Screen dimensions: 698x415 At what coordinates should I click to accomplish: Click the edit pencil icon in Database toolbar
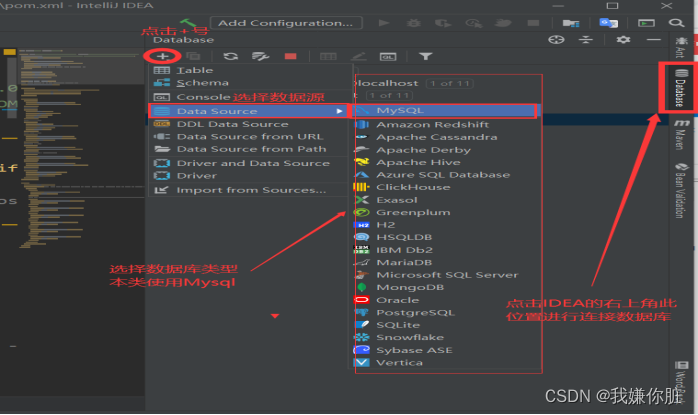[358, 56]
